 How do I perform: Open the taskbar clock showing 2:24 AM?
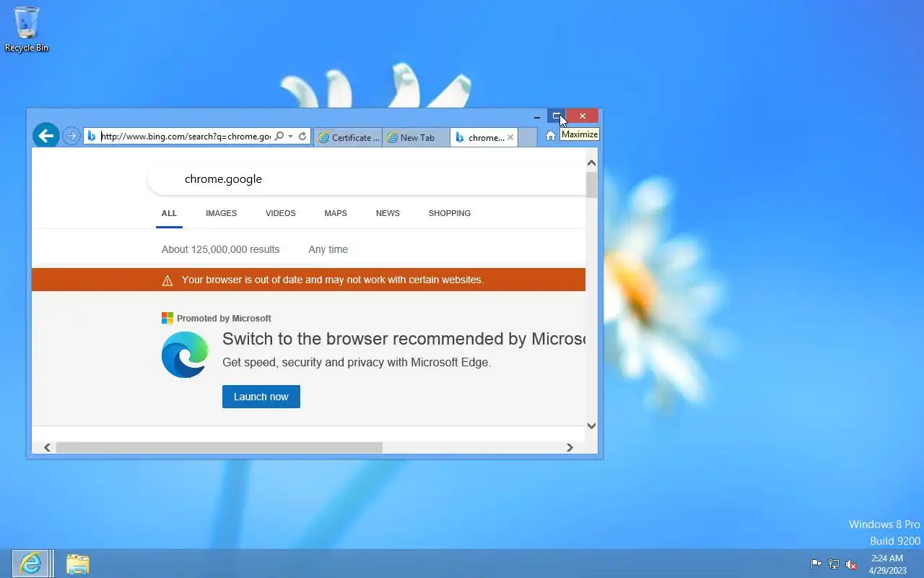(x=887, y=564)
